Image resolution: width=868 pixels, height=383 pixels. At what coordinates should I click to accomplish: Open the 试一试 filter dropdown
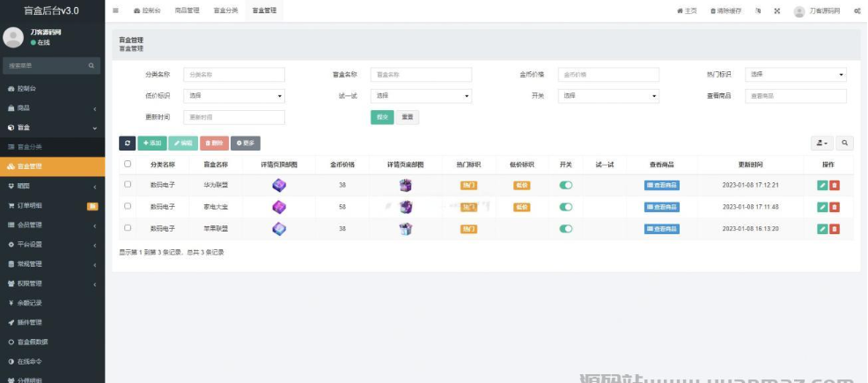pyautogui.click(x=422, y=96)
